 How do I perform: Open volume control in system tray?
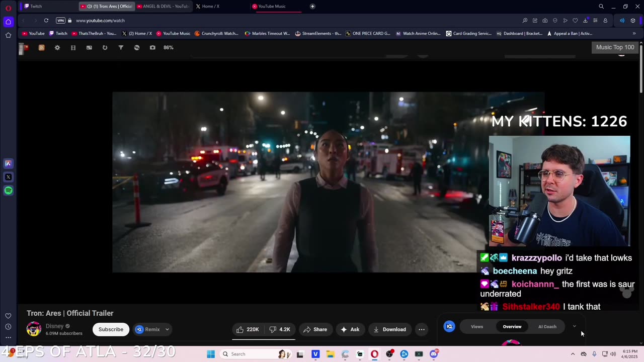613,354
